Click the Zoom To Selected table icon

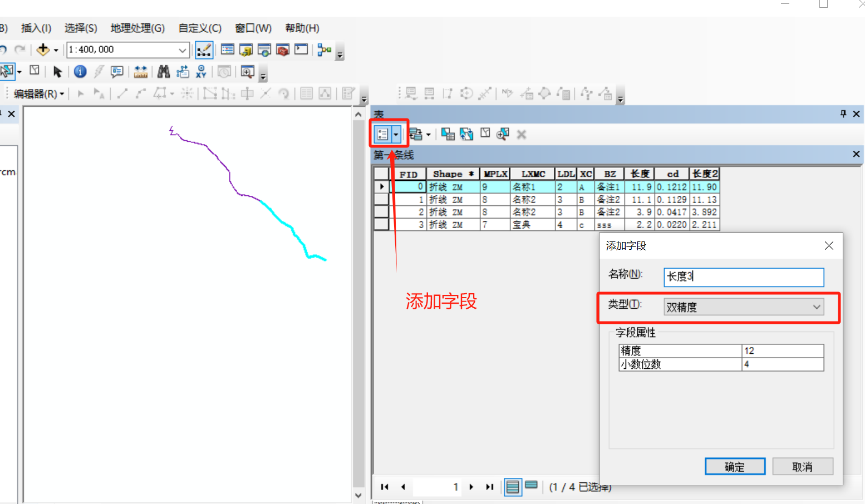[x=503, y=134]
